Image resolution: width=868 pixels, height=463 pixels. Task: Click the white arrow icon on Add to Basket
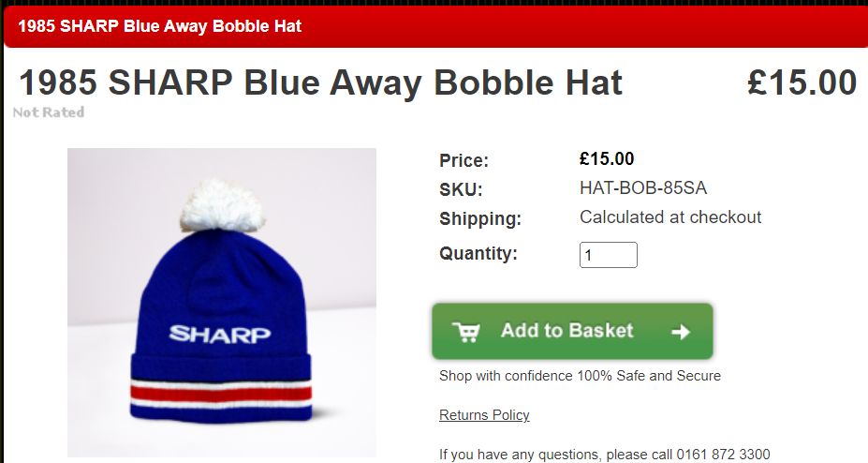pyautogui.click(x=681, y=332)
